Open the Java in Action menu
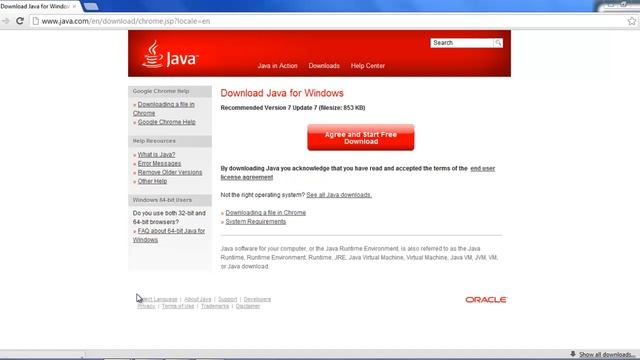The width and height of the screenshot is (640, 360). tap(278, 66)
